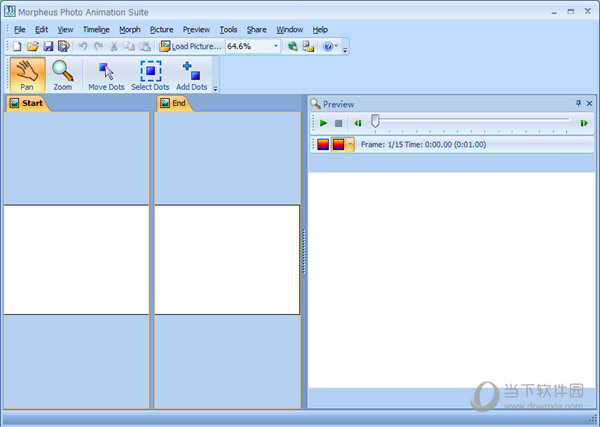Maximize the Morpheus window
The height and width of the screenshot is (427, 600).
point(571,12)
